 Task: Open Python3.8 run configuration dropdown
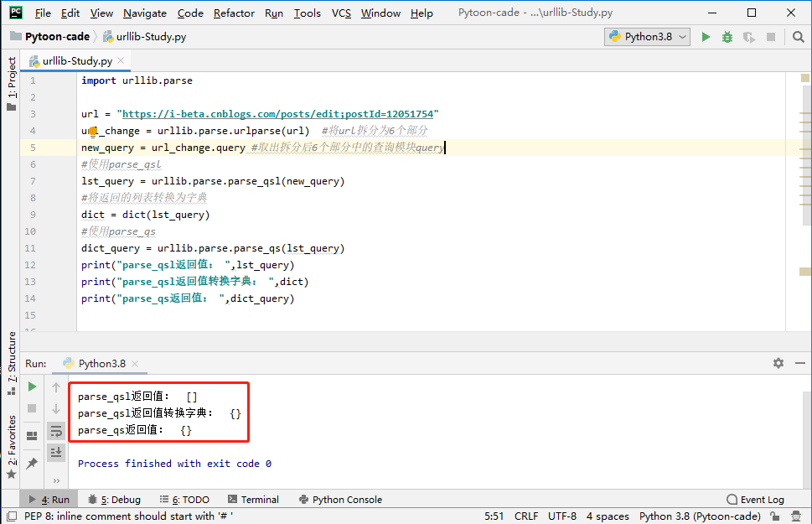point(647,37)
